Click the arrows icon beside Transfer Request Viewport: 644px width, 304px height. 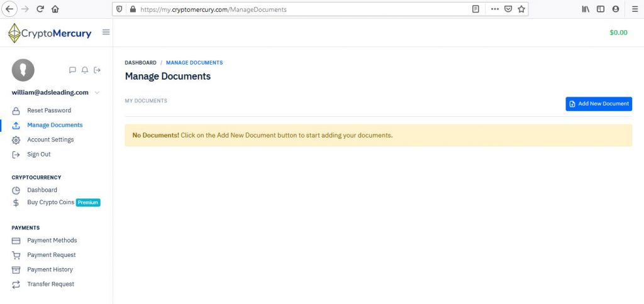click(16, 285)
